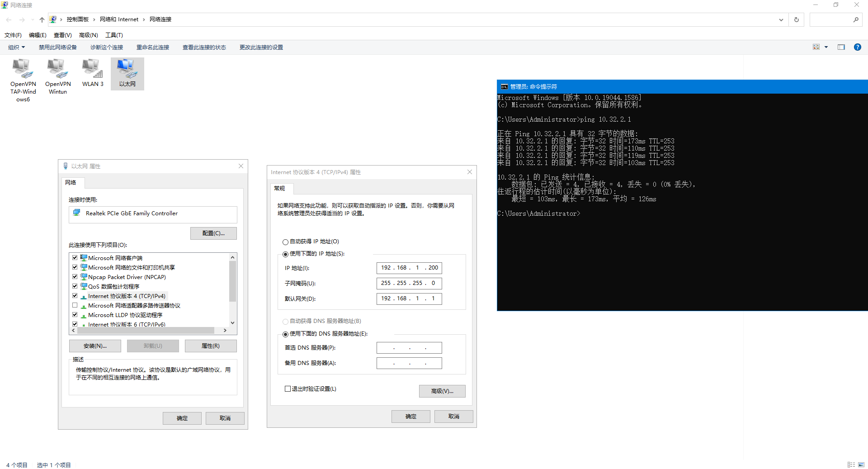Open the 高级(N) menu
Viewport: 868px width, 469px height.
pos(88,35)
